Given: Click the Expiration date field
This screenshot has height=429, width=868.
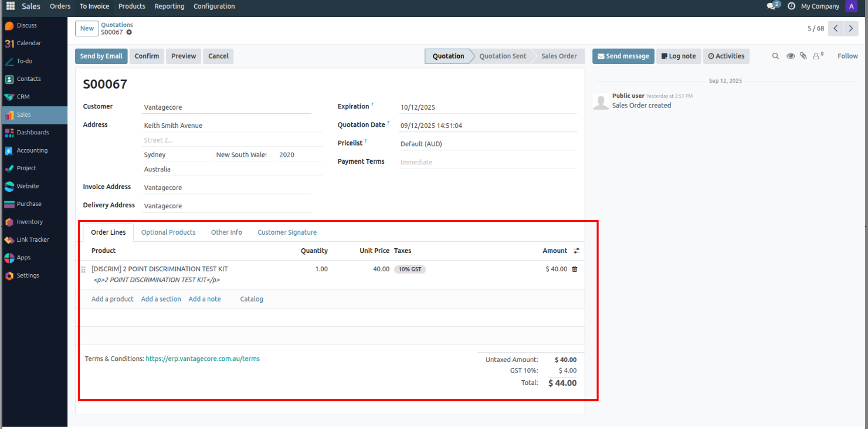Looking at the screenshot, I should [487, 107].
